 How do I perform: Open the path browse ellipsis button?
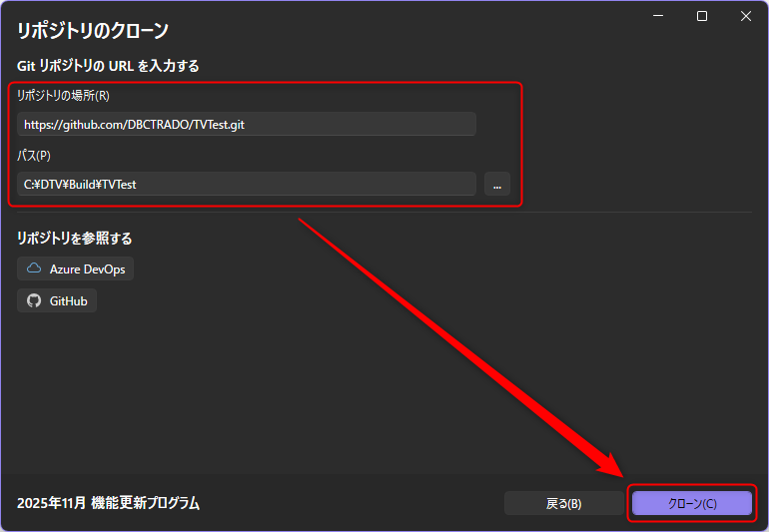pyautogui.click(x=496, y=184)
